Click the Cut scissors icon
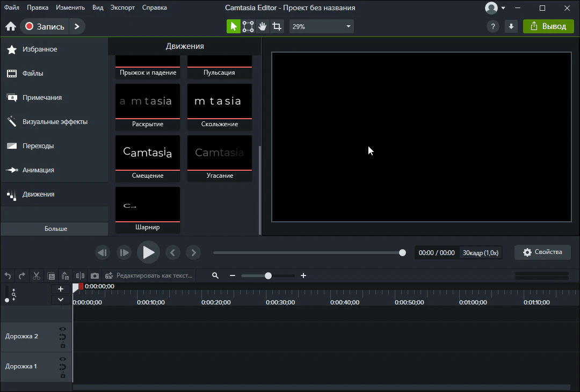The height and width of the screenshot is (392, 580). pos(37,276)
